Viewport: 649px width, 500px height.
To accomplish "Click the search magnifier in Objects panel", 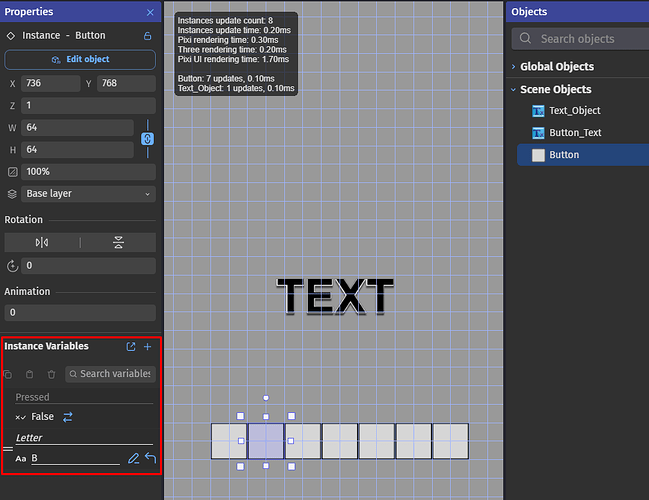I will (525, 38).
